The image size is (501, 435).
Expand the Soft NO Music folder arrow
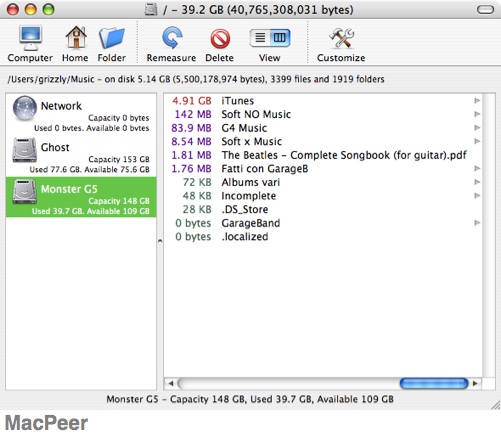pos(477,114)
